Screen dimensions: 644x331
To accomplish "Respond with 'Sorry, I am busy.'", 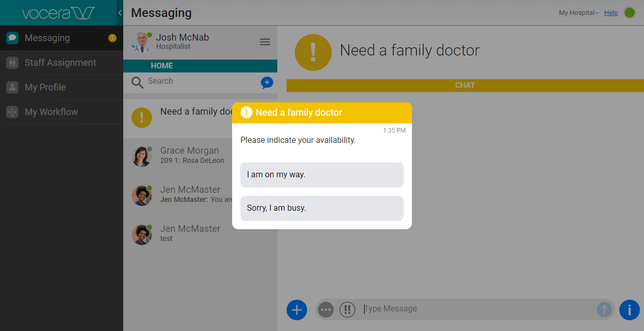I will pos(321,208).
